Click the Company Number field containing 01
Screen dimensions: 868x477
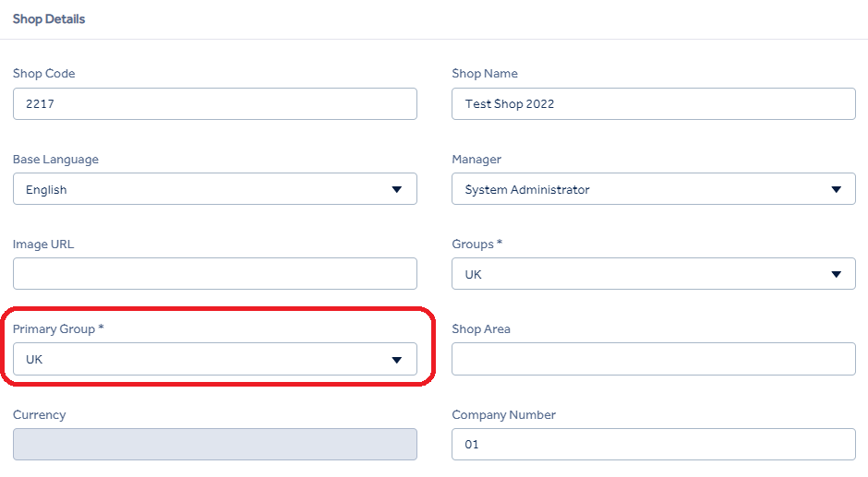[x=654, y=445]
